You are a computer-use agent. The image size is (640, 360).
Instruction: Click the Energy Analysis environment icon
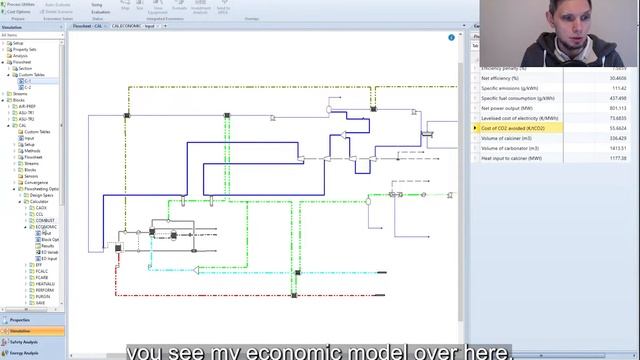pos(5,353)
